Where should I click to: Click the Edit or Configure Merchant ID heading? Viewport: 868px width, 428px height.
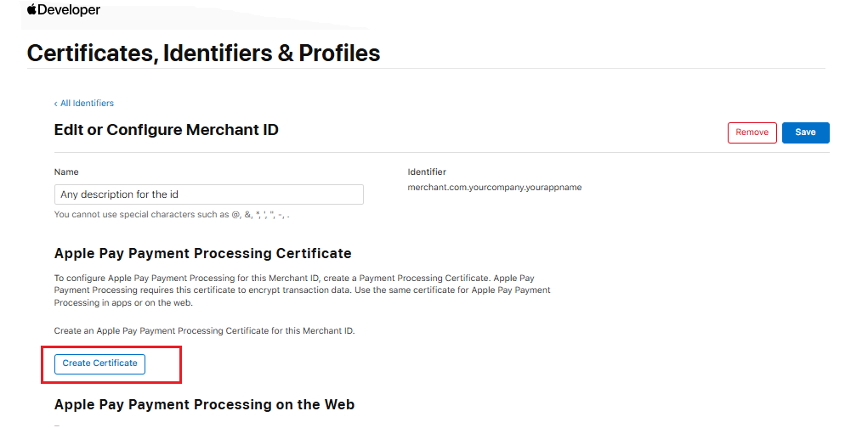tap(166, 130)
